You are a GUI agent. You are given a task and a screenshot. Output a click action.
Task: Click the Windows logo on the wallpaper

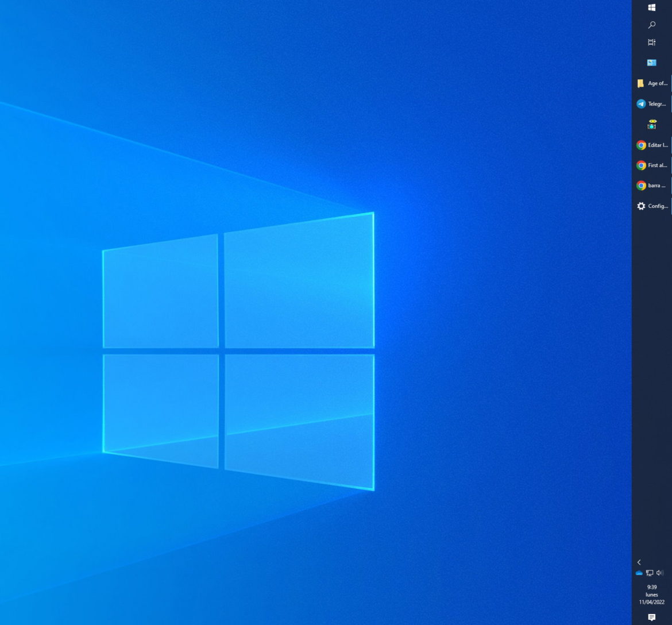coord(238,350)
